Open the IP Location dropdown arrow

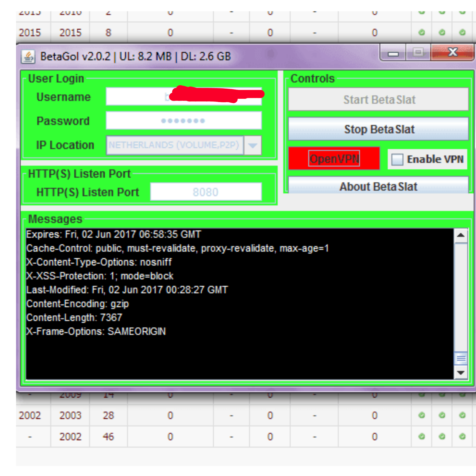(253, 145)
